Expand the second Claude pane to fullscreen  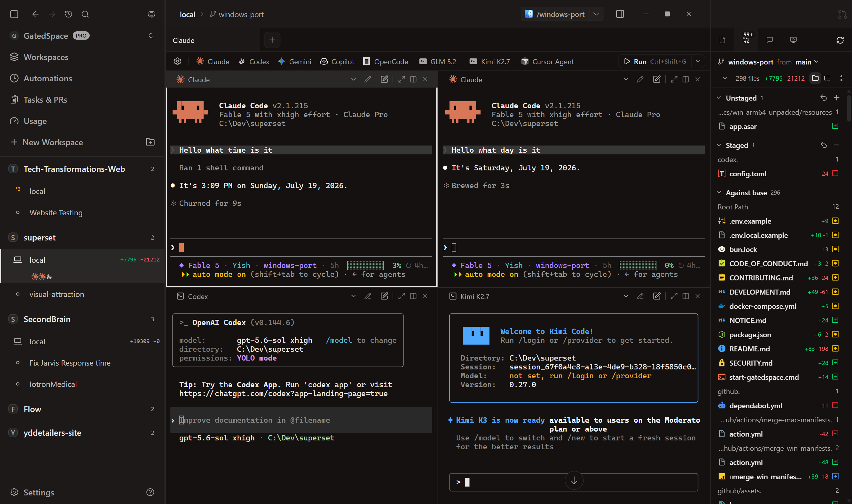click(x=674, y=80)
